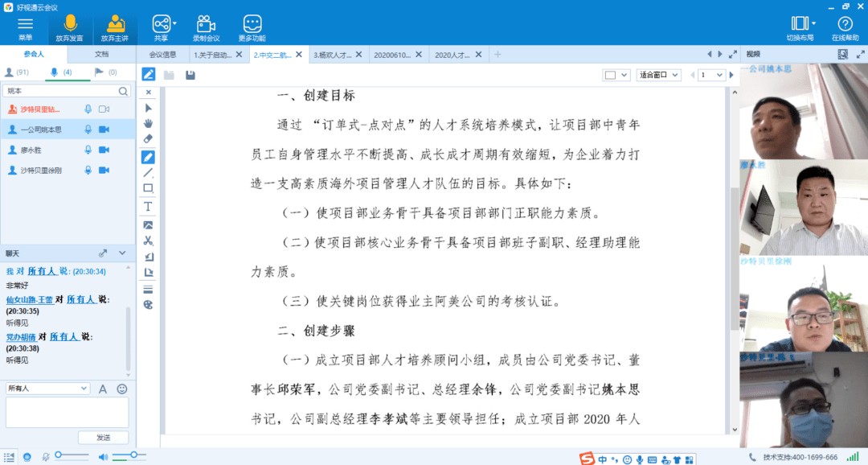868x465 pixels.
Task: Select attendee 沙特贝里徐刚 in list
Action: click(68, 171)
